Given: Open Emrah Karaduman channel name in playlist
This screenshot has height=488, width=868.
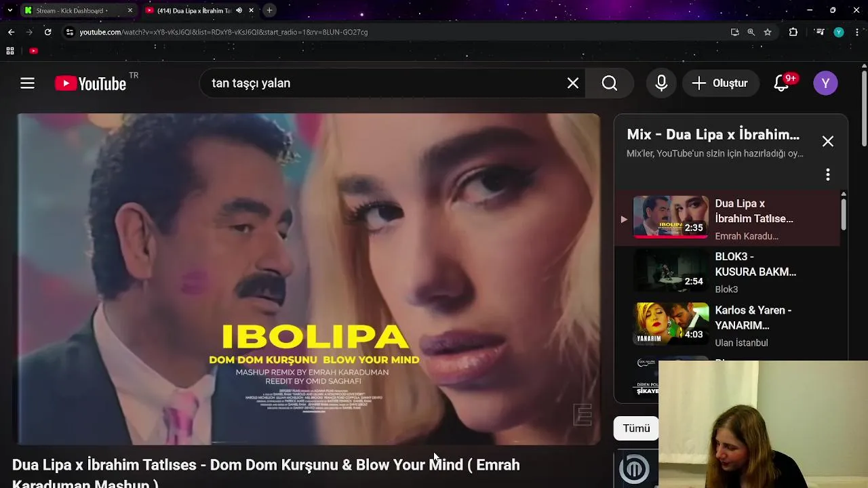Looking at the screenshot, I should (x=747, y=236).
